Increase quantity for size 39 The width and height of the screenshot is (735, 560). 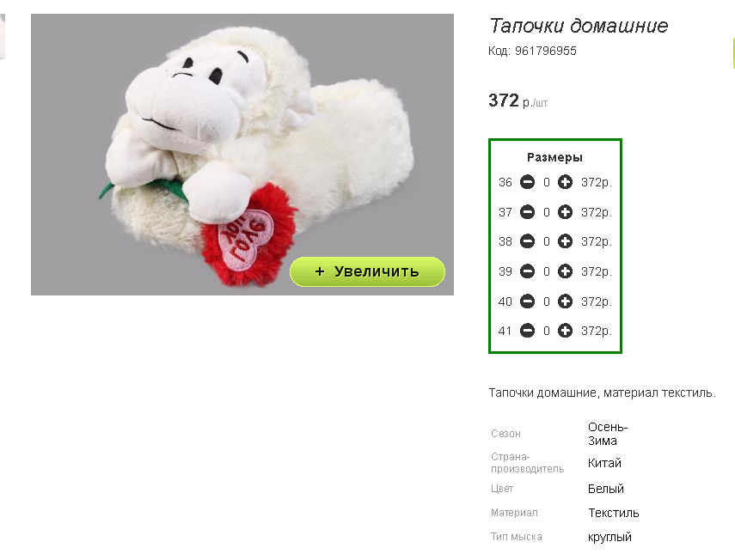pyautogui.click(x=565, y=271)
